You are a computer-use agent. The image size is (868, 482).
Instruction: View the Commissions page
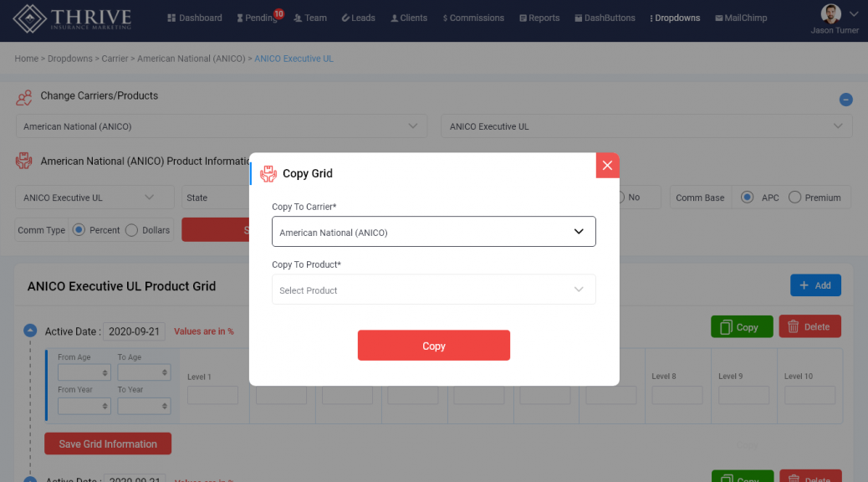473,18
